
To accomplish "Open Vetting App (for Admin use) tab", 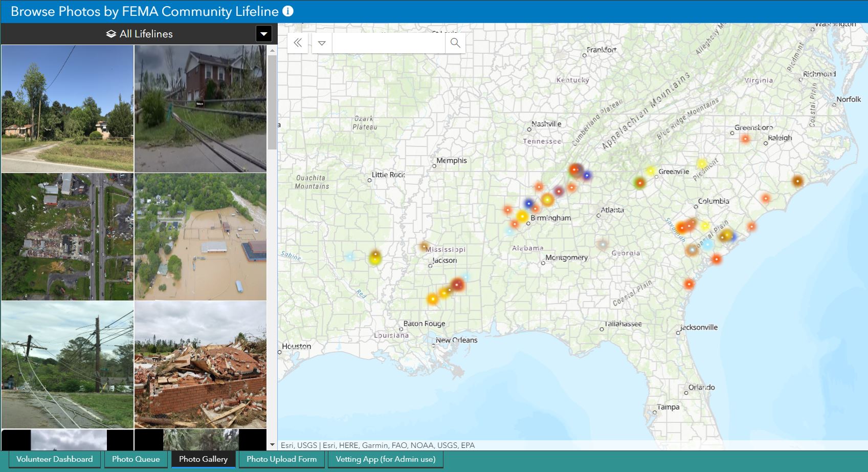I will tap(385, 459).
